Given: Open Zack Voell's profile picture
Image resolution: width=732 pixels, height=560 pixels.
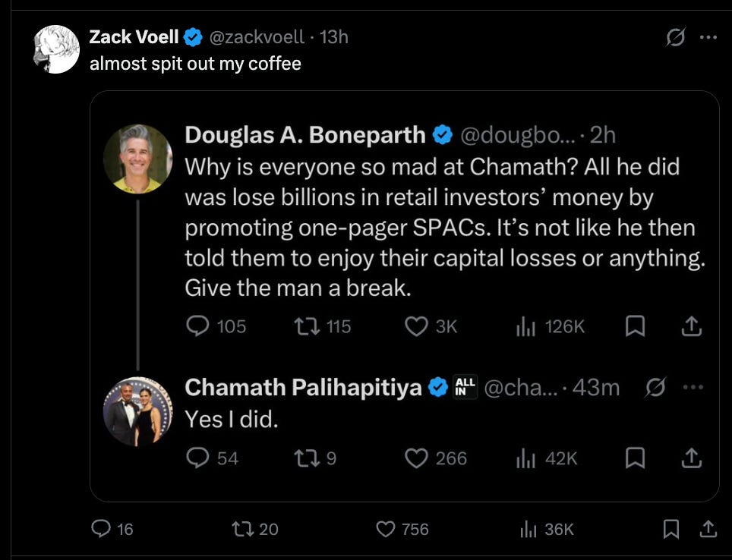Looking at the screenshot, I should (x=57, y=49).
